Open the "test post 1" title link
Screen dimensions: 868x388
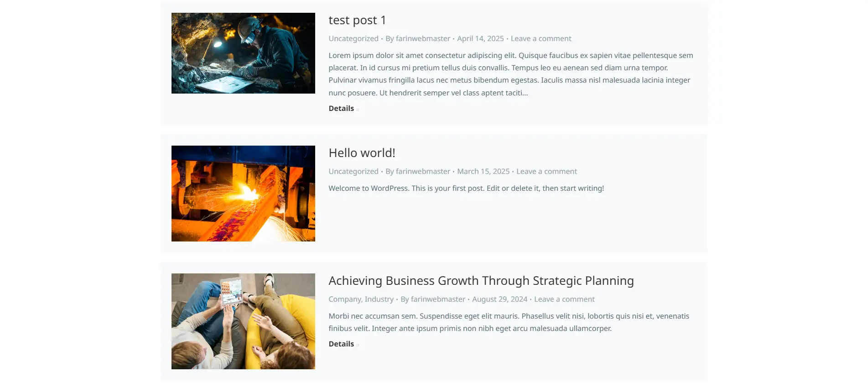(x=357, y=20)
